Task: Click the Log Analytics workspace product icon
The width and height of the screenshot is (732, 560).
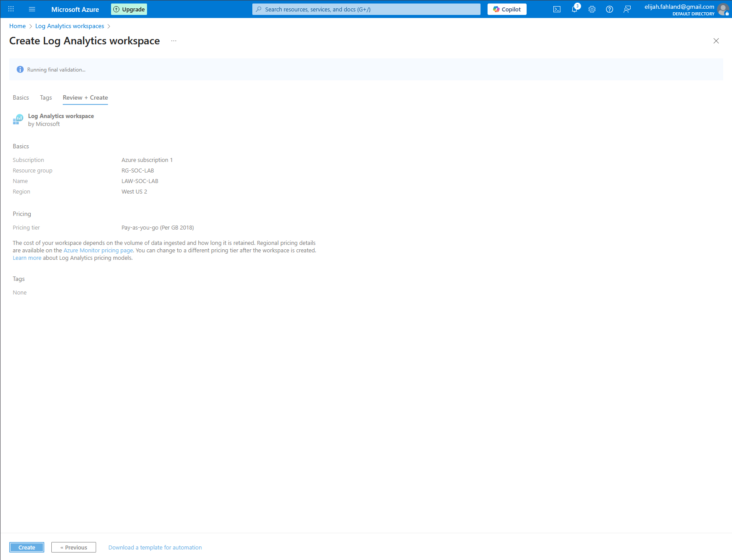Action: pyautogui.click(x=18, y=119)
